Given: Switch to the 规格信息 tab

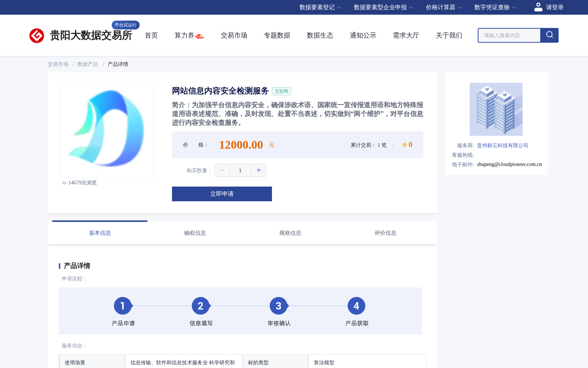Looking at the screenshot, I should (290, 233).
